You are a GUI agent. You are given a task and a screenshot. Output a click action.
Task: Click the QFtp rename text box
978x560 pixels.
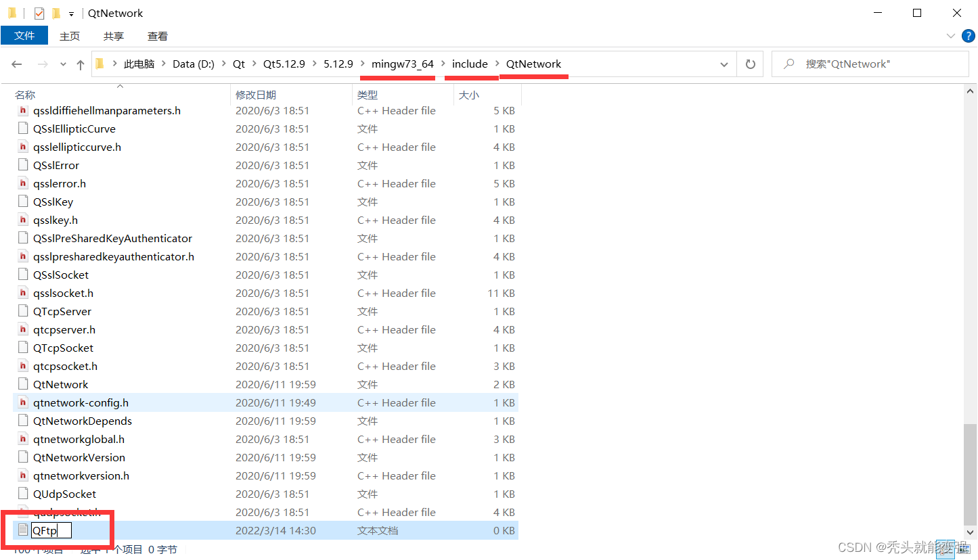point(51,531)
